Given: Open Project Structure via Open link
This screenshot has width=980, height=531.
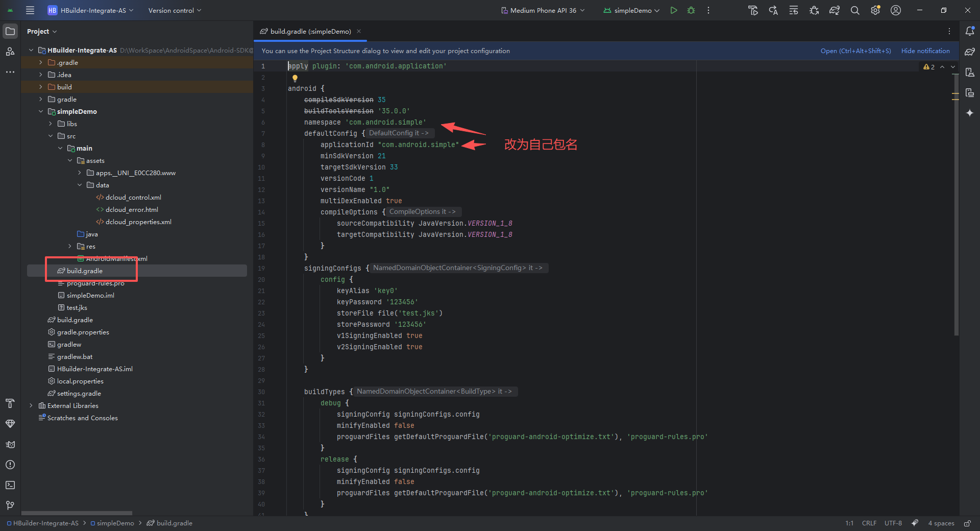Looking at the screenshot, I should 856,51.
